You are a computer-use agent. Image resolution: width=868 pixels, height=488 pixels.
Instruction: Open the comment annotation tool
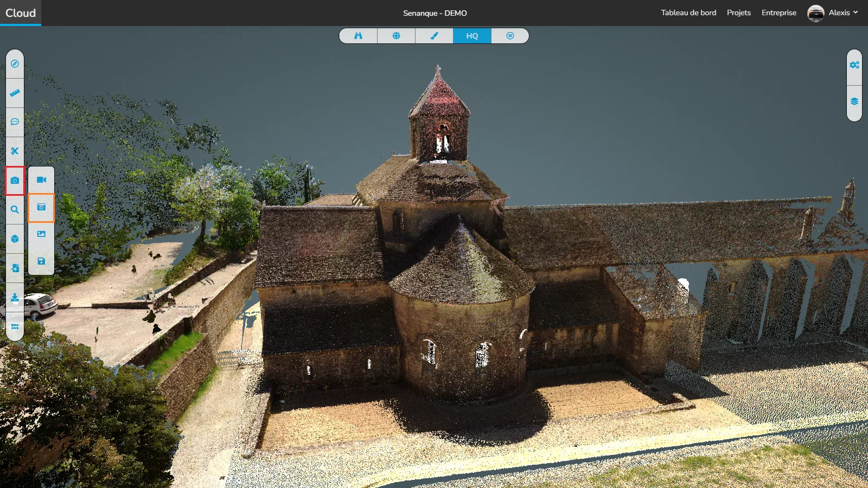click(15, 122)
